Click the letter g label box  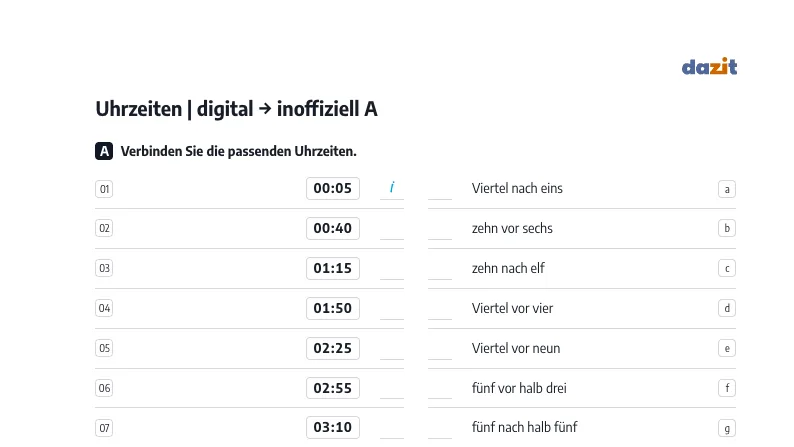point(727,428)
